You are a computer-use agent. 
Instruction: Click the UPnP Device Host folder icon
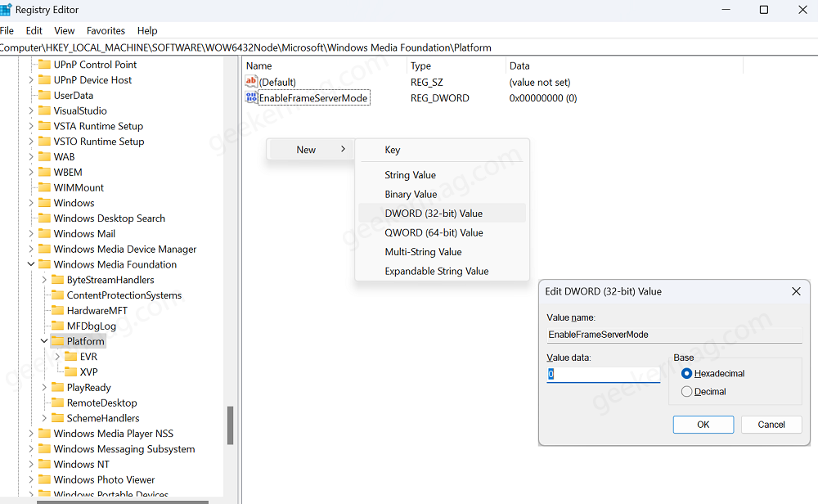45,80
